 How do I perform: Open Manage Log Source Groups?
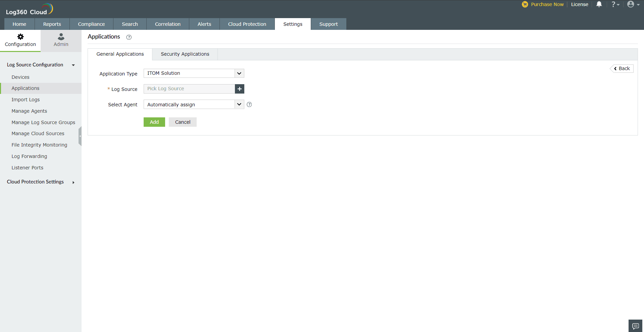[x=43, y=122]
